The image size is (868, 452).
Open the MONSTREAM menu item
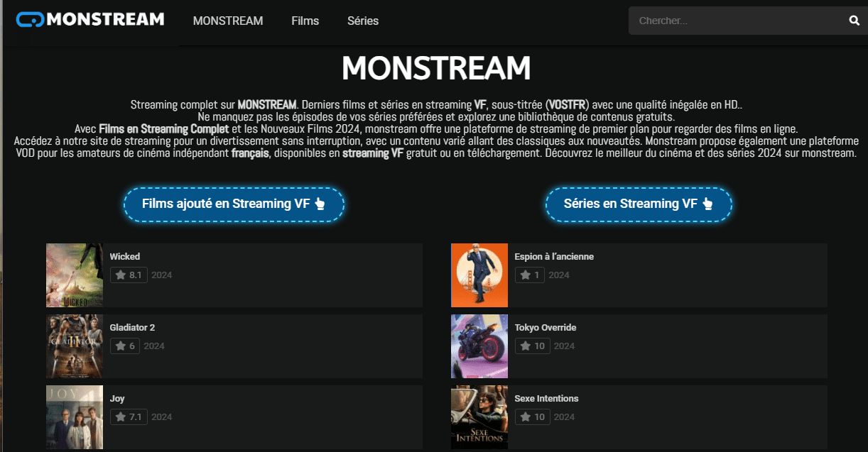coord(228,21)
